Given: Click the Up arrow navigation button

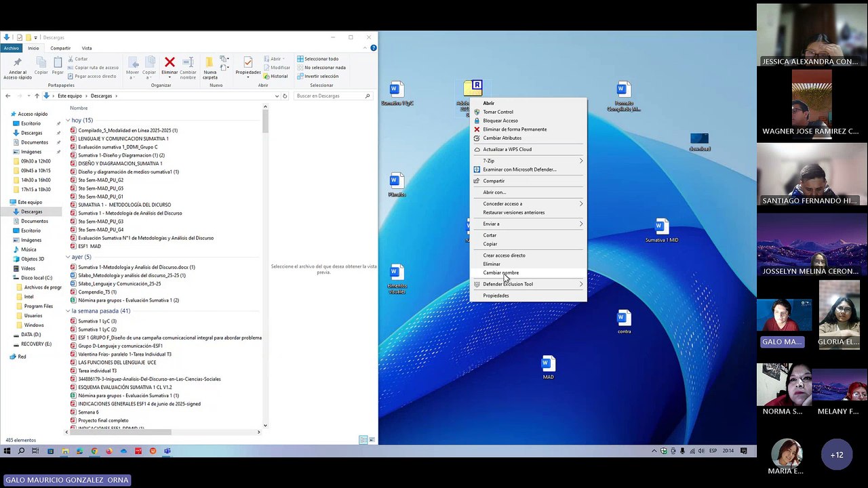Looking at the screenshot, I should tap(37, 96).
